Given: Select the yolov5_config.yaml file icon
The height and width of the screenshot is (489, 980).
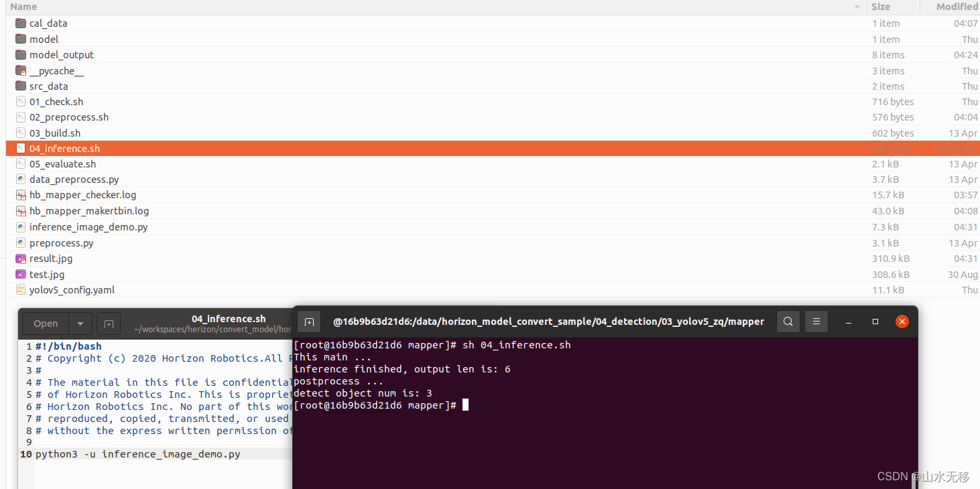Looking at the screenshot, I should tap(21, 290).
